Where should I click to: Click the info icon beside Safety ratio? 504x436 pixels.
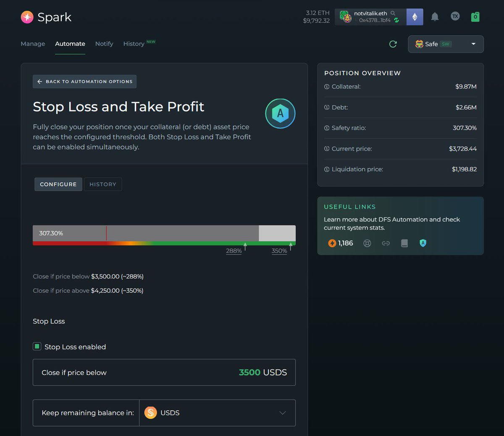[x=327, y=128]
